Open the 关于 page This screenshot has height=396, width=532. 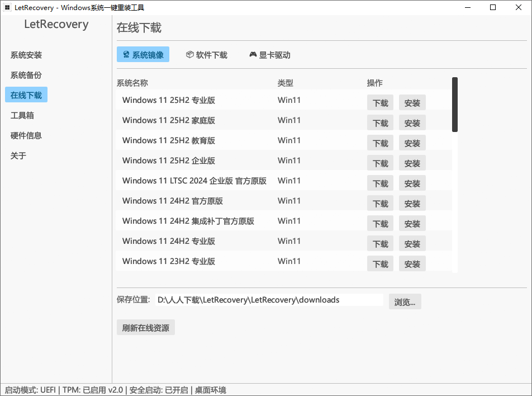tap(17, 155)
